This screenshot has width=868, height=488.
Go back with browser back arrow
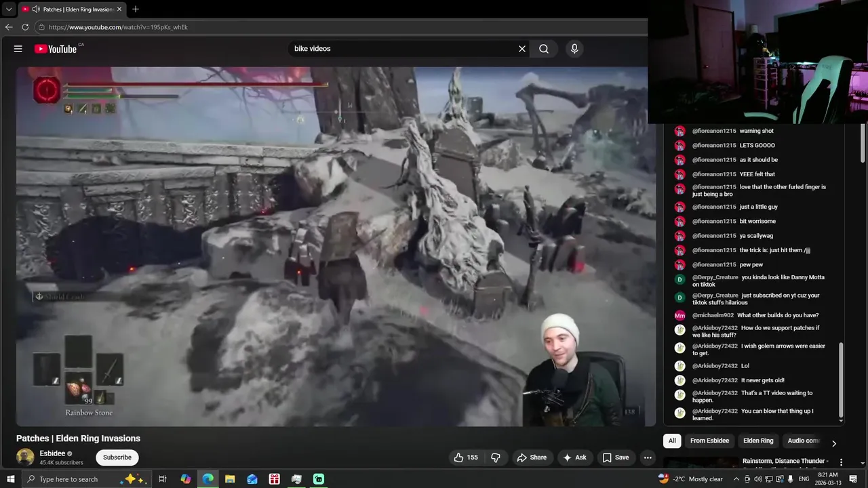pos(9,27)
